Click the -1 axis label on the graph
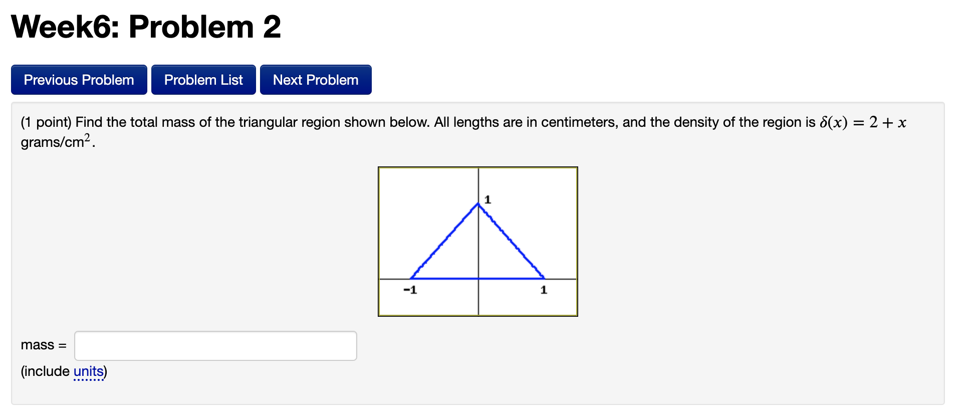 (x=410, y=290)
